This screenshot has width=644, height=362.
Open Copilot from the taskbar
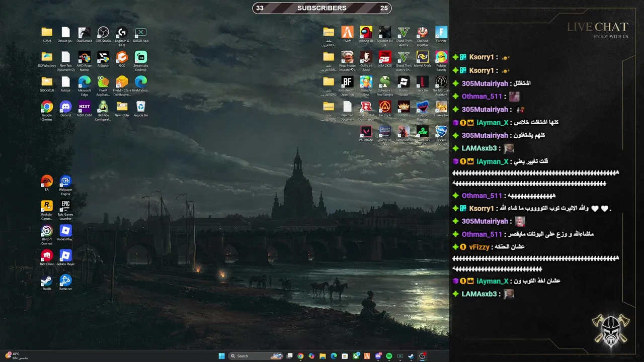coord(311,356)
